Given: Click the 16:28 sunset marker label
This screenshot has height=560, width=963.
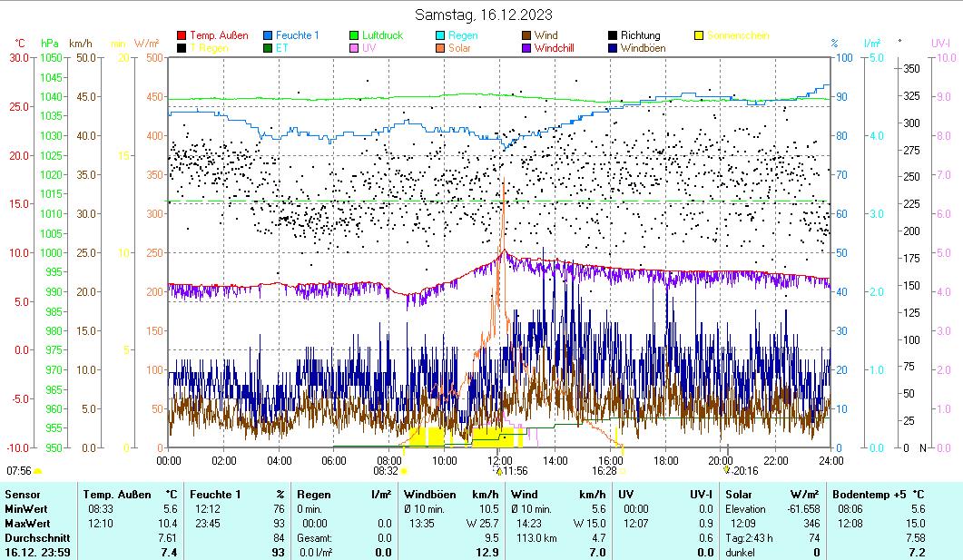Looking at the screenshot, I should (604, 471).
